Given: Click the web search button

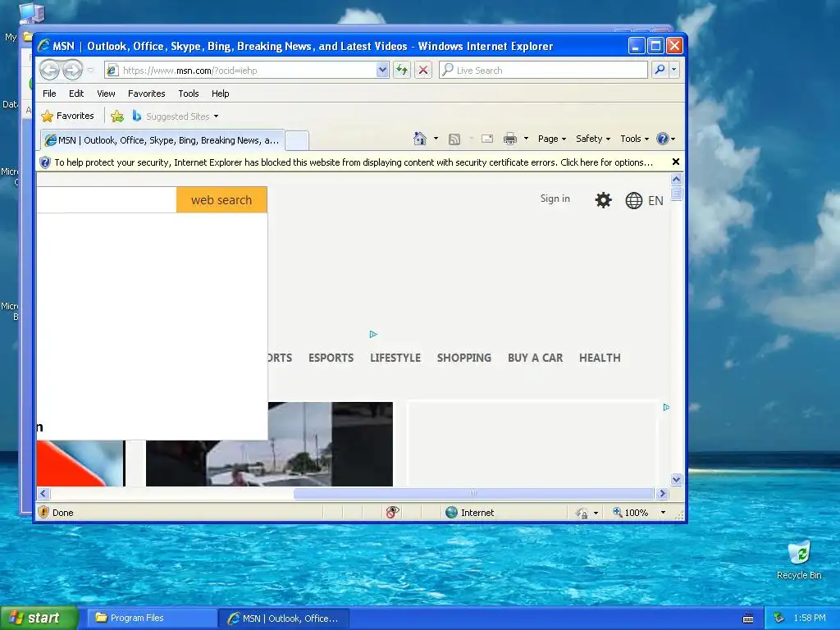Looking at the screenshot, I should coord(221,200).
